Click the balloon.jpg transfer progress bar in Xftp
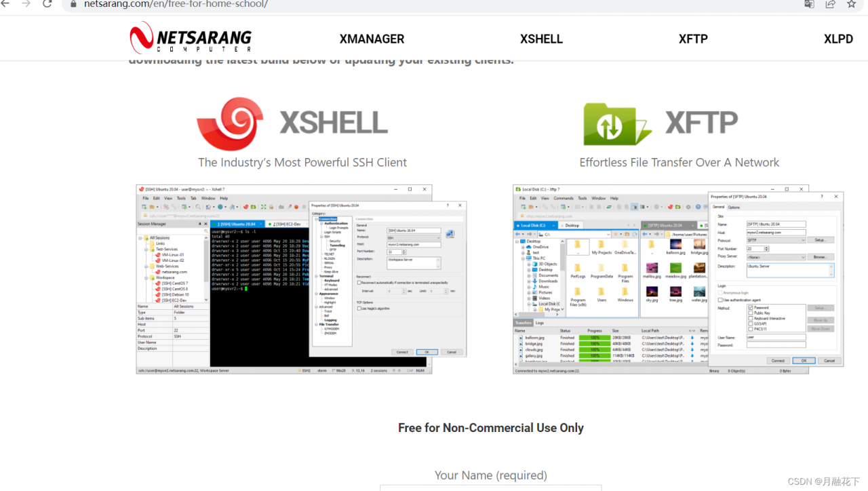 pos(595,337)
